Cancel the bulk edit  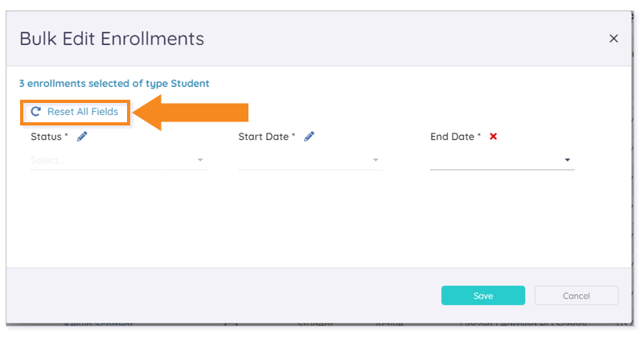(576, 295)
